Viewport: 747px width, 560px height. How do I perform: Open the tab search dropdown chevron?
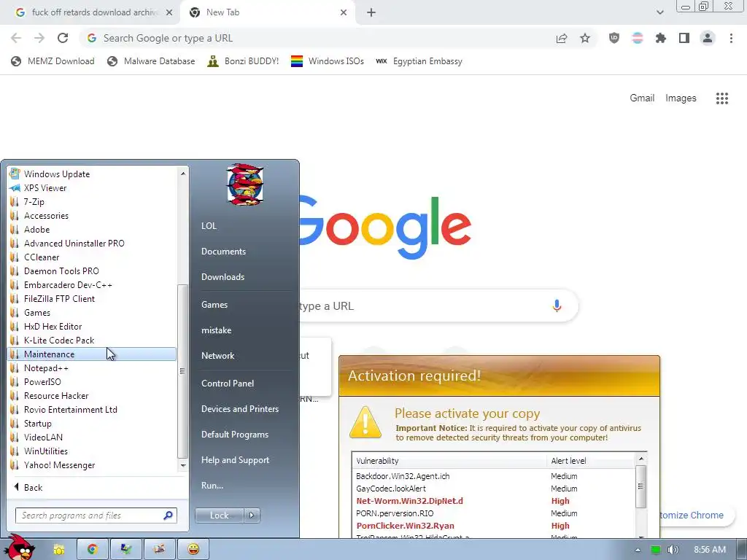pyautogui.click(x=659, y=12)
